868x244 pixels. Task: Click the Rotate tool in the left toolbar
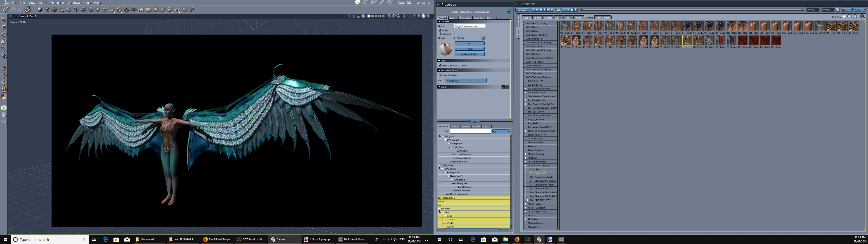click(4, 34)
